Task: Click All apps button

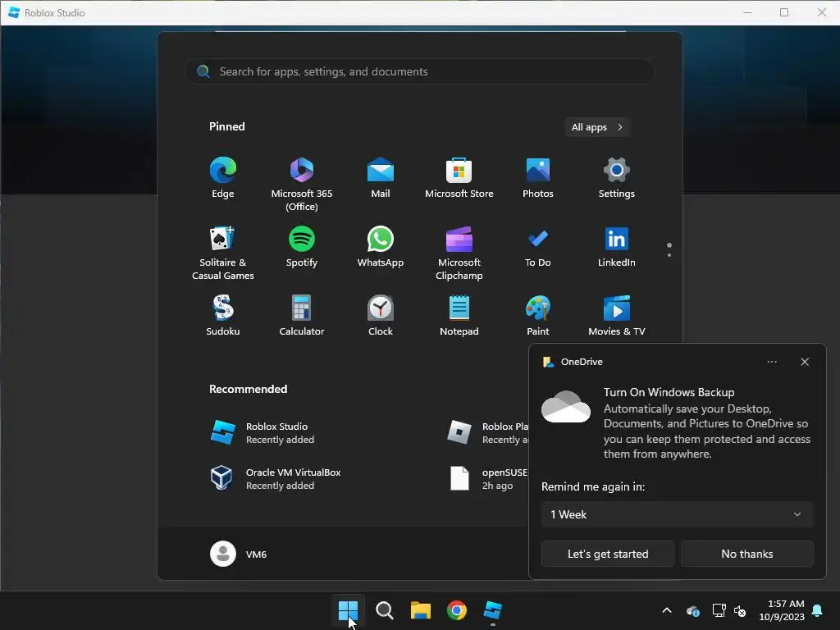Action: (597, 127)
